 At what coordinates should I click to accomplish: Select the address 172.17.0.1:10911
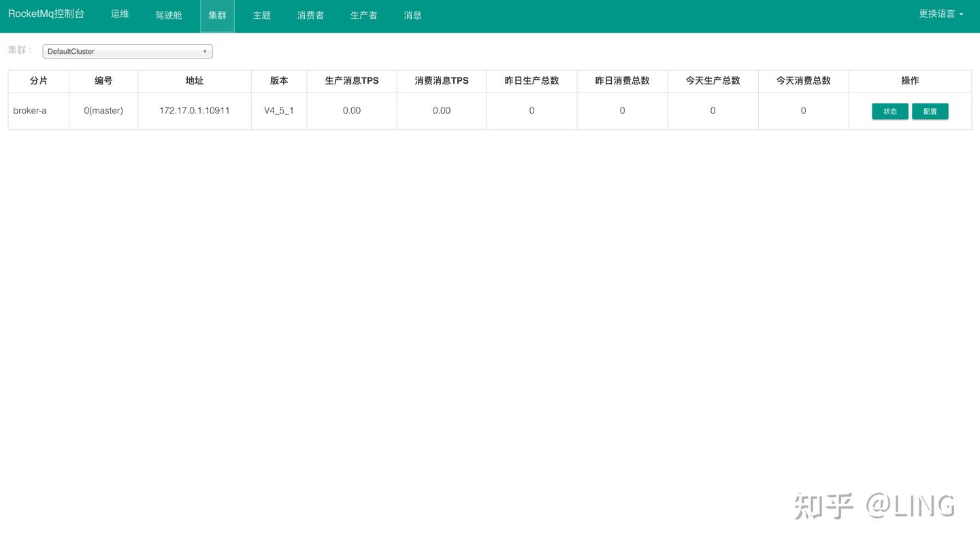pos(195,110)
